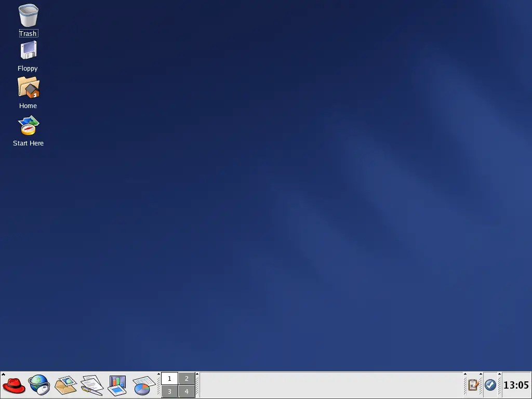
Task: Switch to workspace 1
Action: (169, 379)
